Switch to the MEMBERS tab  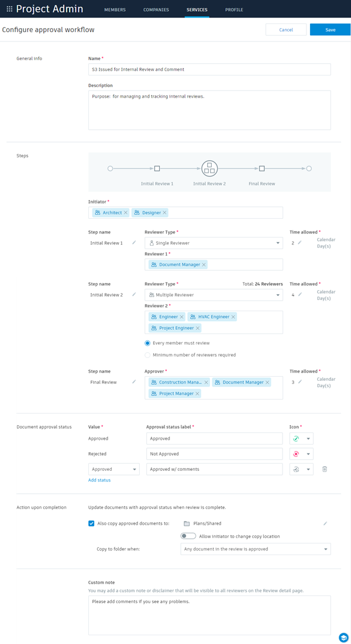click(x=115, y=9)
